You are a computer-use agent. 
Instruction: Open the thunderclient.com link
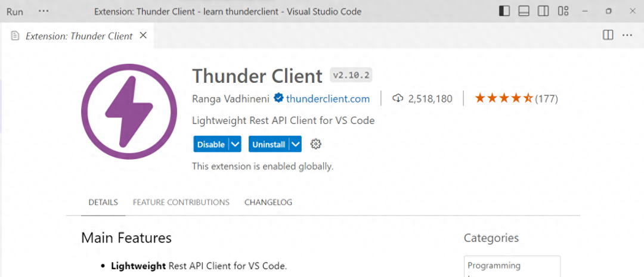[328, 98]
